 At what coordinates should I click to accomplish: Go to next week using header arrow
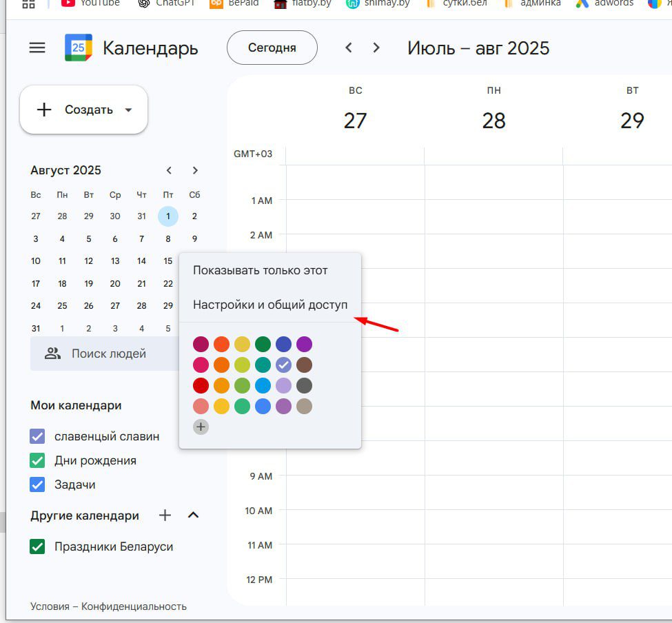[376, 48]
